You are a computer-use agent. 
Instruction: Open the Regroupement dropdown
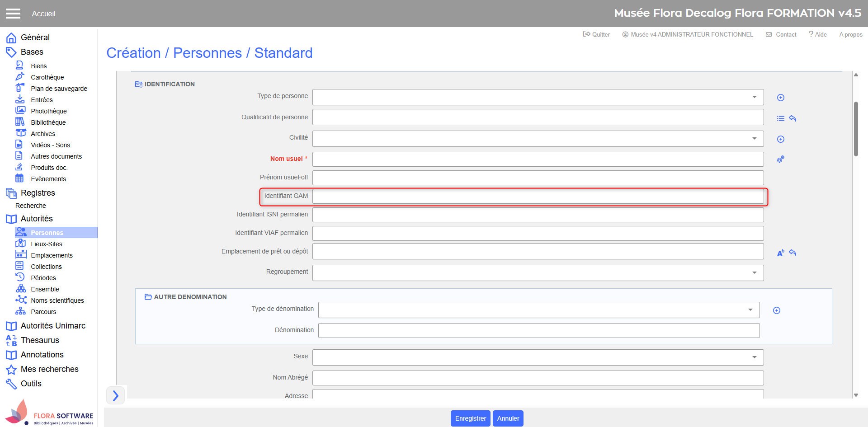pyautogui.click(x=538, y=273)
